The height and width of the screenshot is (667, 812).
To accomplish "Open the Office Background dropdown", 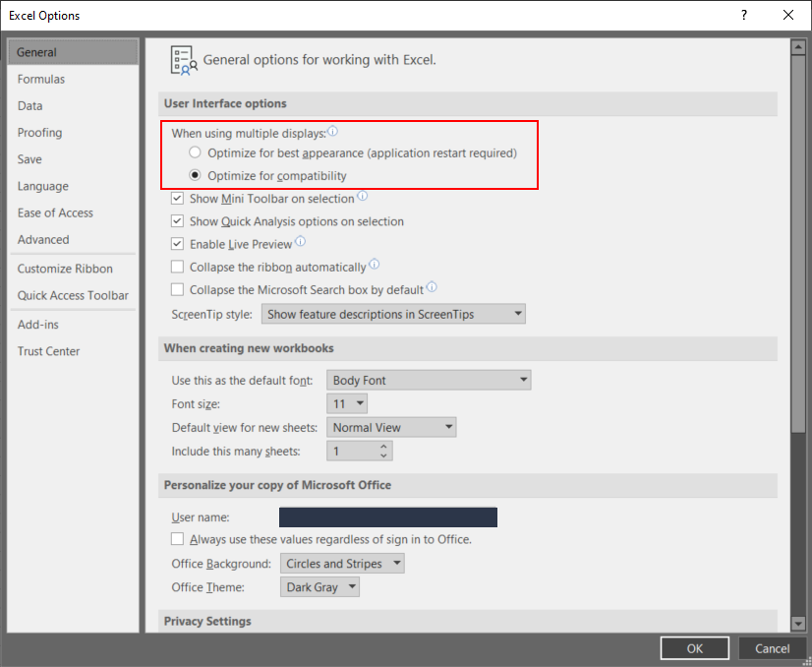I will [x=342, y=564].
